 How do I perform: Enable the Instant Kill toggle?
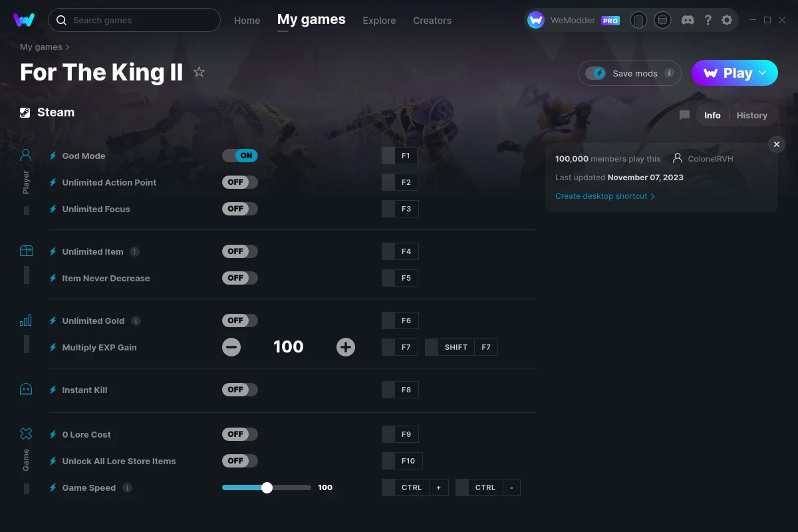[240, 390]
